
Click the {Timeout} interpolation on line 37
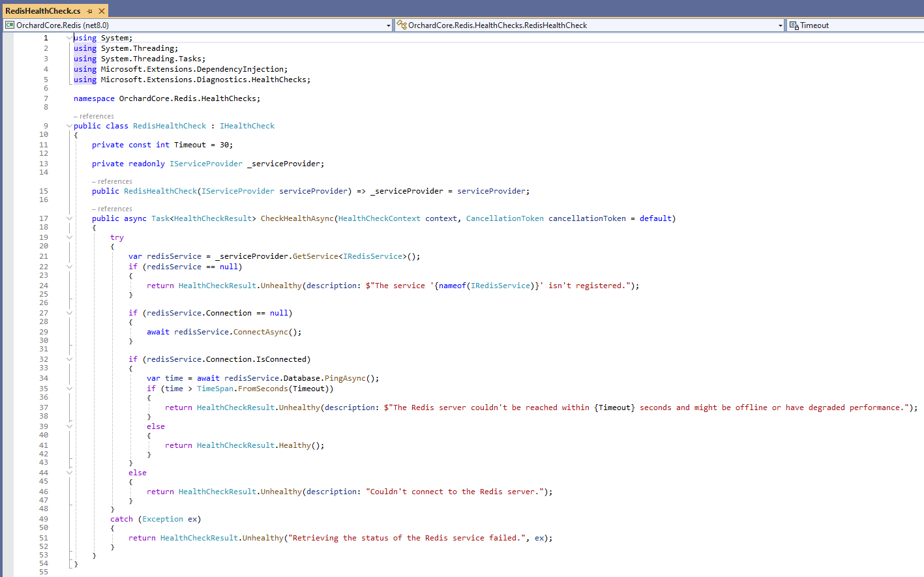tap(614, 407)
